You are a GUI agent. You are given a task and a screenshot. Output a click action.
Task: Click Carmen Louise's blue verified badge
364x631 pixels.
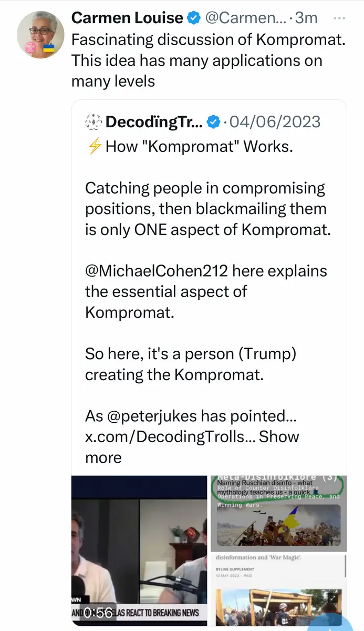pos(194,18)
